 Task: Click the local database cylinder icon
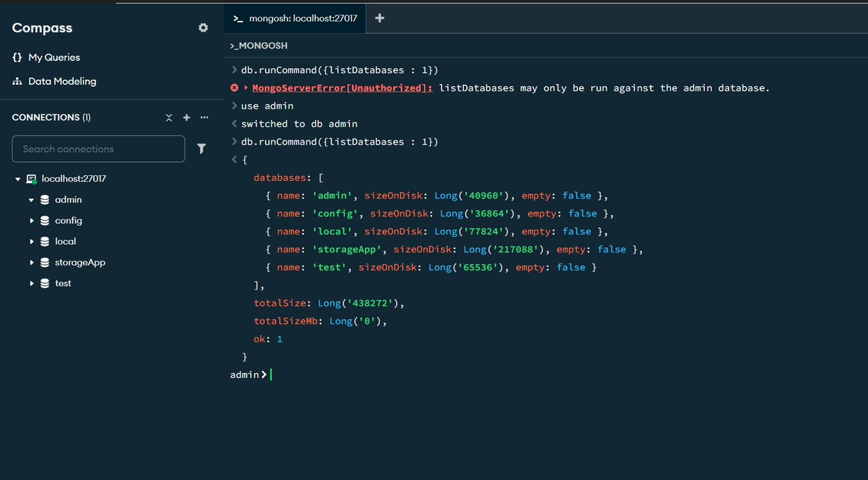(45, 241)
